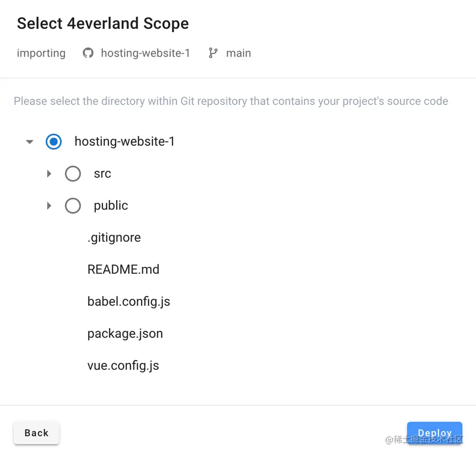The image size is (476, 457).
Task: Click the git branch icon
Action: click(213, 53)
